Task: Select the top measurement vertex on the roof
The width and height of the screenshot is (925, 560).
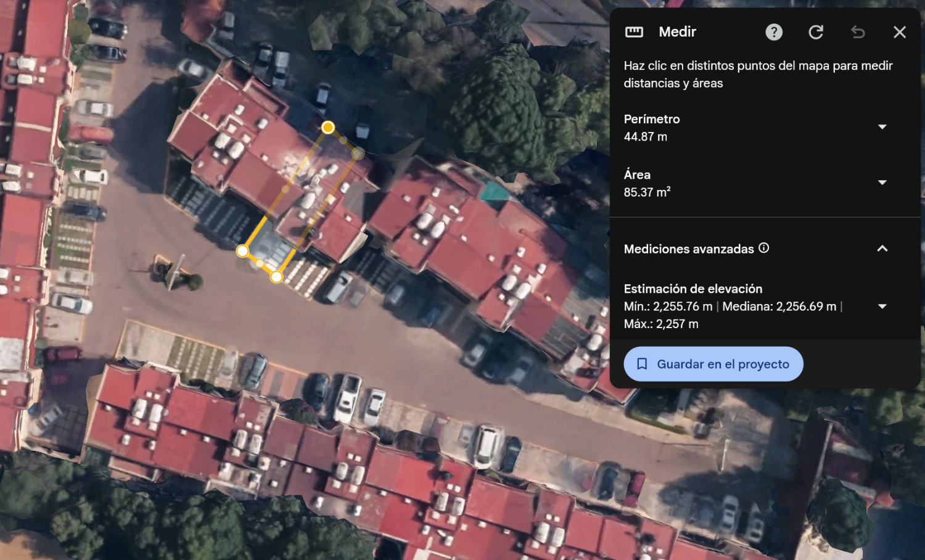Action: [328, 128]
